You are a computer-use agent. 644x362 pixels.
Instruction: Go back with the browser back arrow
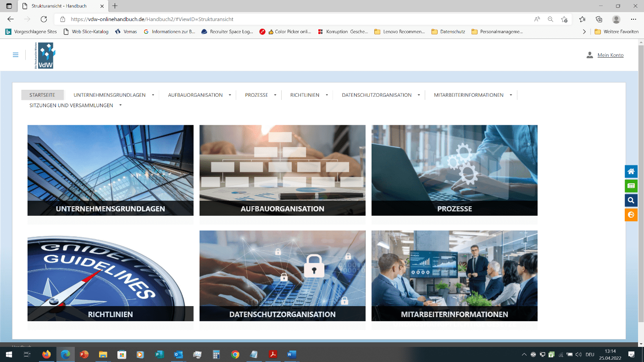(x=11, y=19)
